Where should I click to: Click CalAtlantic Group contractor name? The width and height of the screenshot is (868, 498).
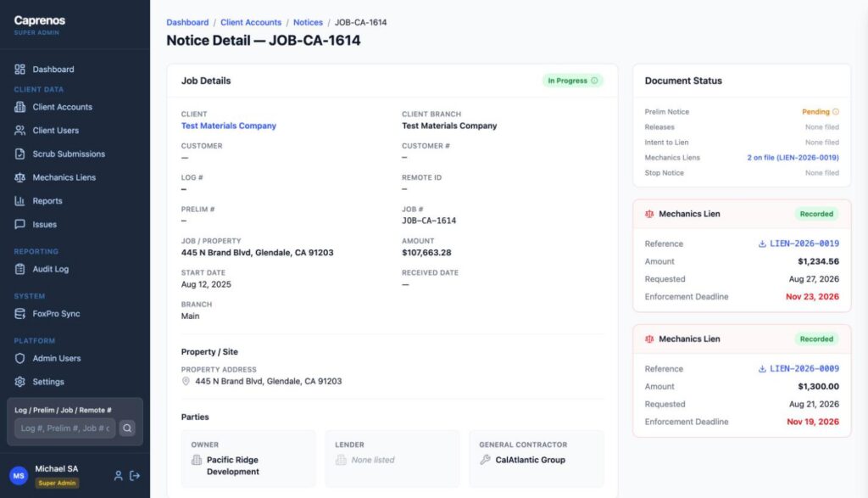(531, 460)
